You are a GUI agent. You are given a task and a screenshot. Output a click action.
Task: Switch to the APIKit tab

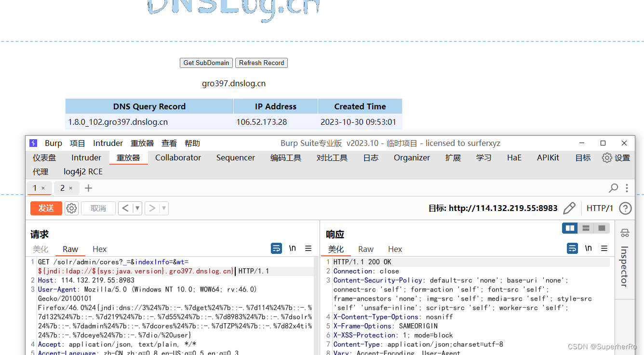(548, 158)
